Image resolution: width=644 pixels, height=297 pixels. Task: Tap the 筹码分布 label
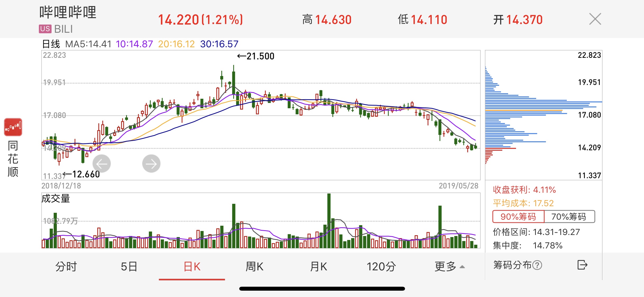[x=512, y=265]
